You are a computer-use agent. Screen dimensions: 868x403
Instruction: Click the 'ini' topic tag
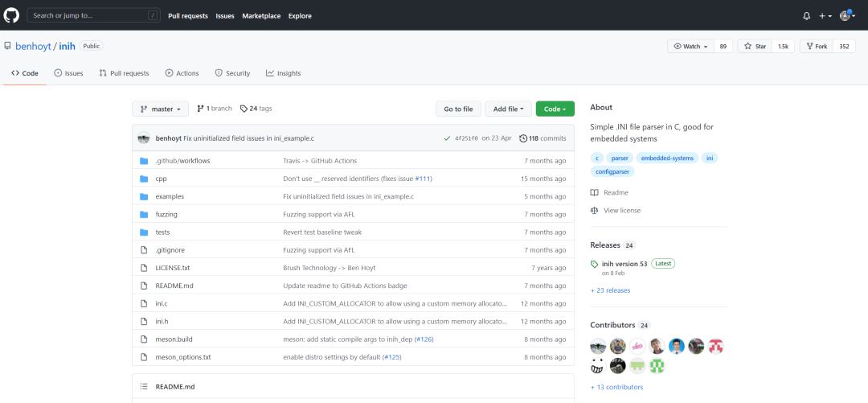pyautogui.click(x=710, y=158)
